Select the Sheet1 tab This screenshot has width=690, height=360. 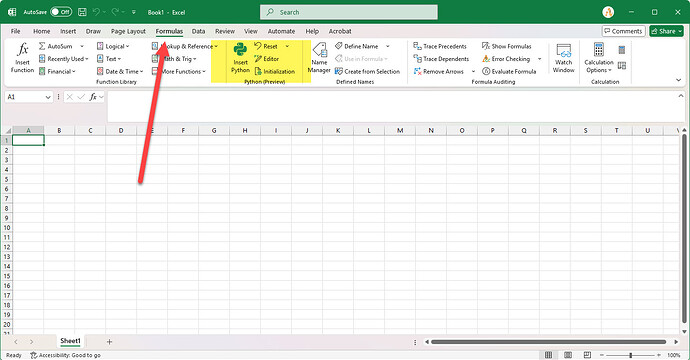tap(70, 341)
